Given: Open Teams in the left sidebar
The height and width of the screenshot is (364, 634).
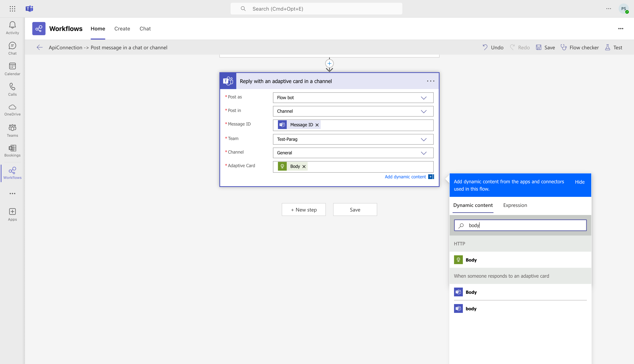Looking at the screenshot, I should click(x=12, y=130).
